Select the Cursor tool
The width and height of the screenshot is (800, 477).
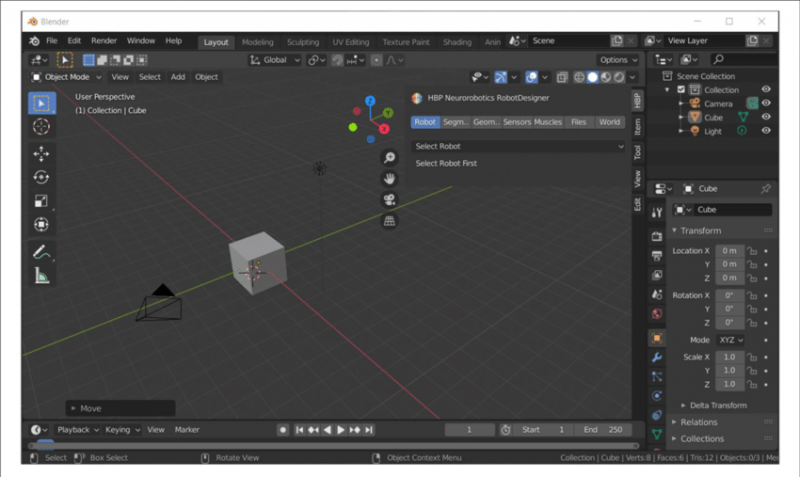(x=41, y=127)
